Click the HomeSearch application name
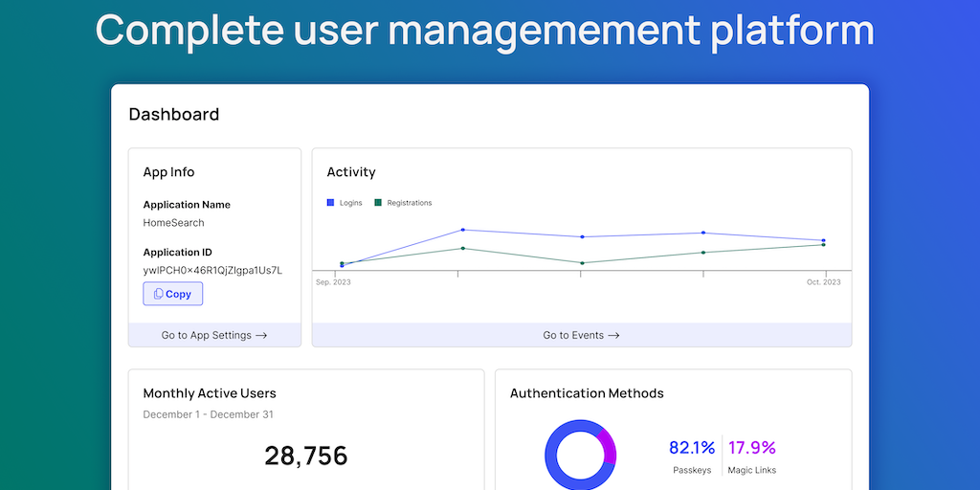 coord(173,223)
